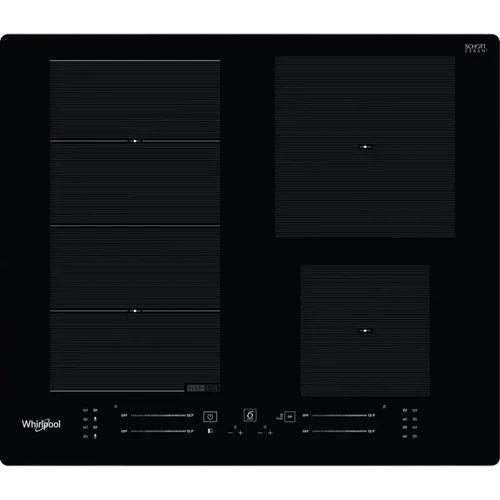Screen dimensions: 500x500
Task: Increase right timer with second plus button
Action: point(270,433)
